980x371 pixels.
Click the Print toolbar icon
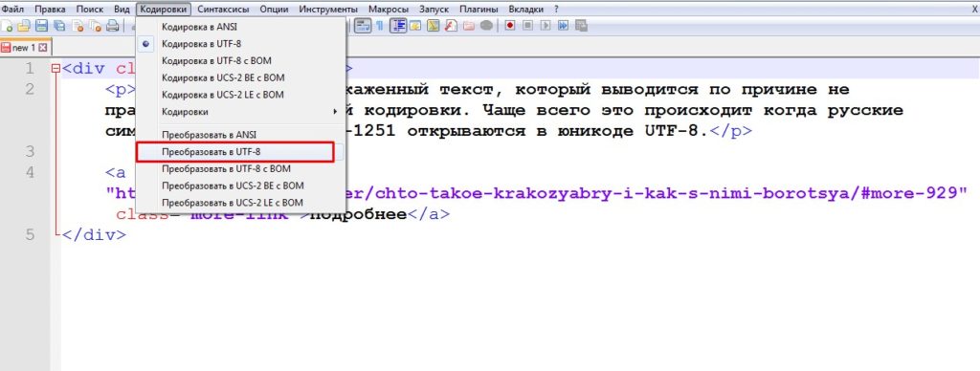pyautogui.click(x=113, y=26)
